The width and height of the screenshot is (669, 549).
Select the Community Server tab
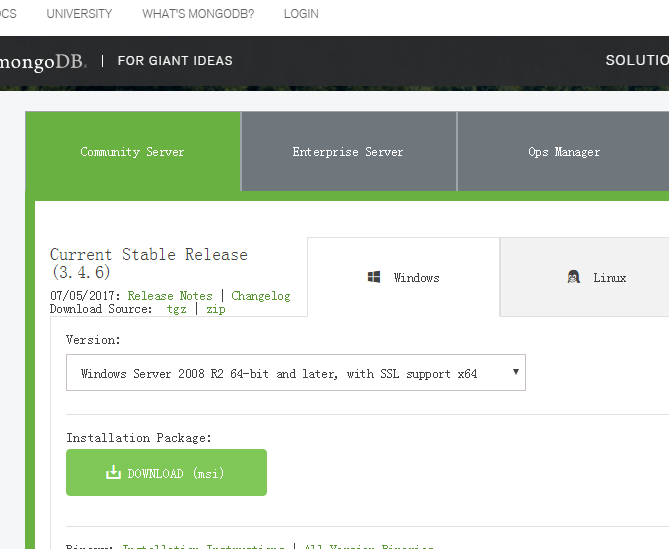click(x=133, y=151)
